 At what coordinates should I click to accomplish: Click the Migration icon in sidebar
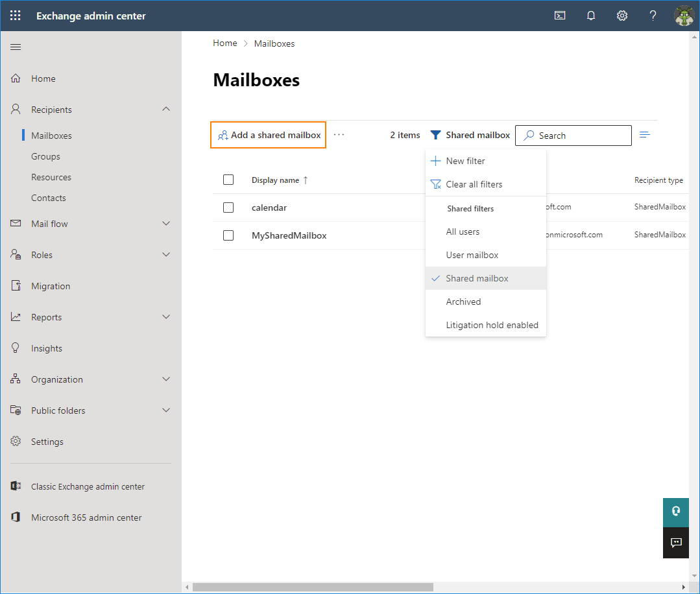click(16, 285)
